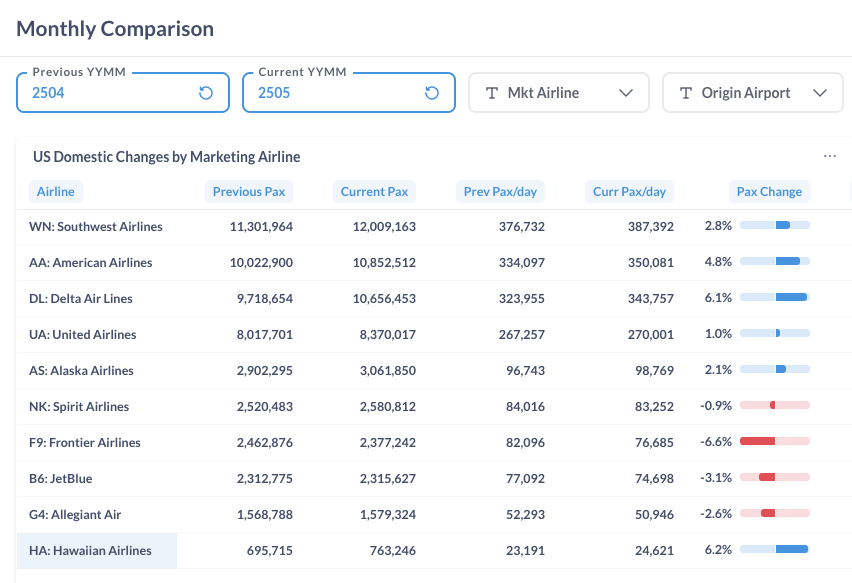Select the AA: American Airlines row label
Viewport: 852px width, 583px height.
pyautogui.click(x=91, y=262)
